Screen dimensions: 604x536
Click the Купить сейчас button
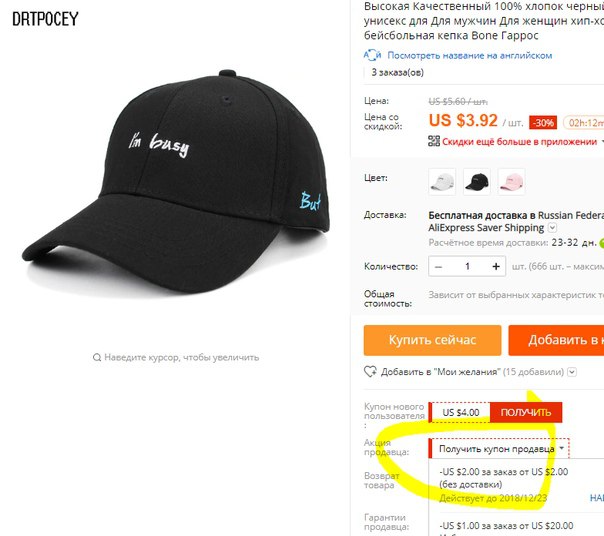tap(433, 340)
